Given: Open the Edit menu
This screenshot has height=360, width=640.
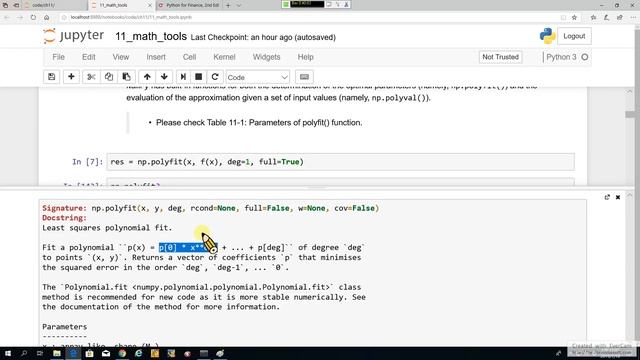Looking at the screenshot, I should pyautogui.click(x=89, y=57).
